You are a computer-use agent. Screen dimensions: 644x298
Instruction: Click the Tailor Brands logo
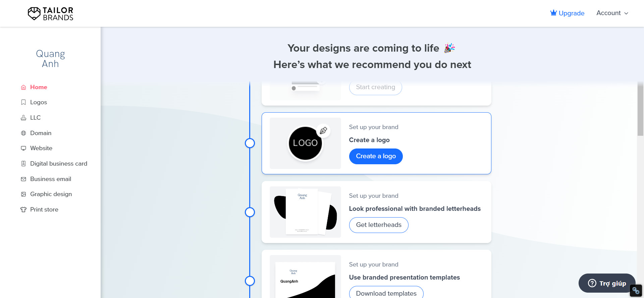pos(50,14)
